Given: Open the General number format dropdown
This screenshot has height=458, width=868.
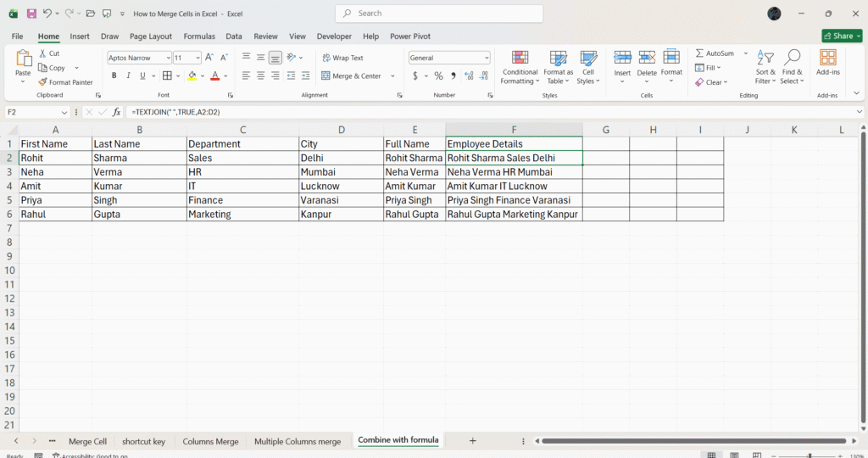Looking at the screenshot, I should coord(487,58).
